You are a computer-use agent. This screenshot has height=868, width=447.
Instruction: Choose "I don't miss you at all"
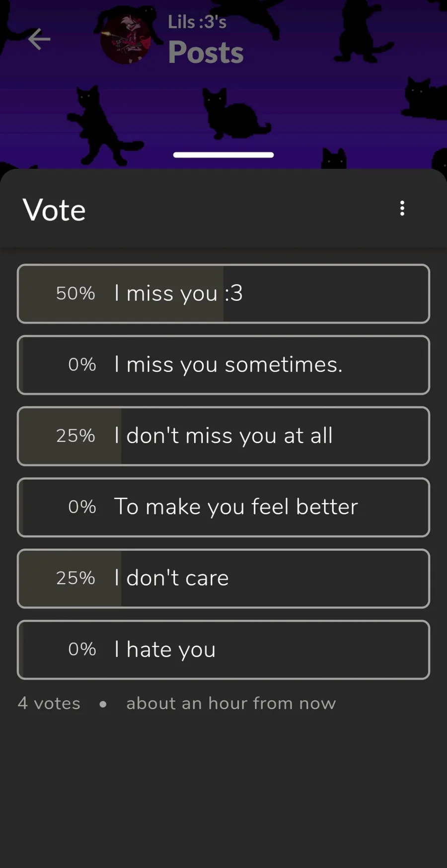click(x=223, y=436)
